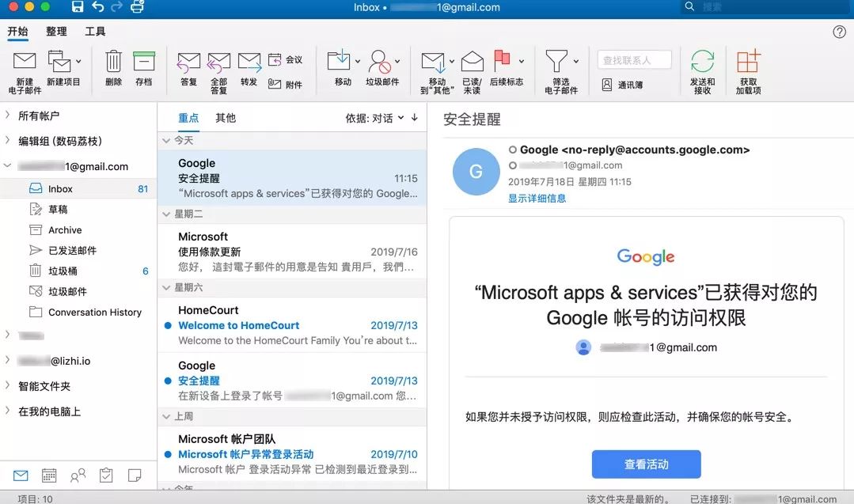Reply using the 答复 icon

point(188,63)
